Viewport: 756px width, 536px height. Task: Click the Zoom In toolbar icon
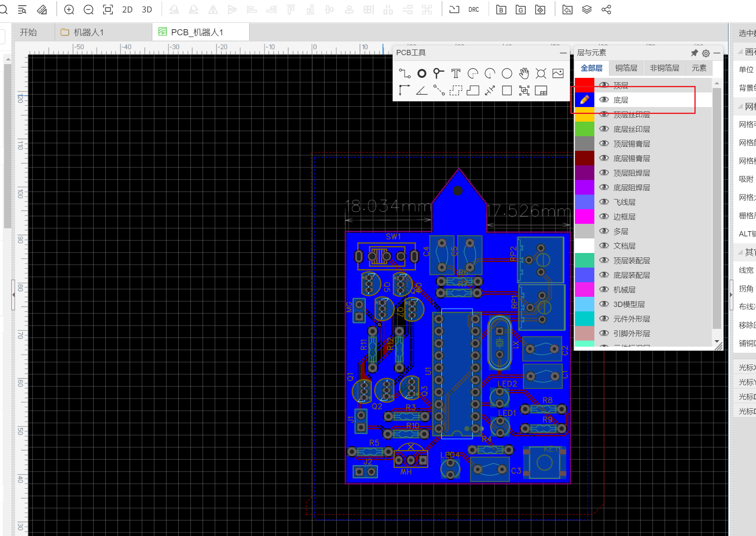[69, 10]
